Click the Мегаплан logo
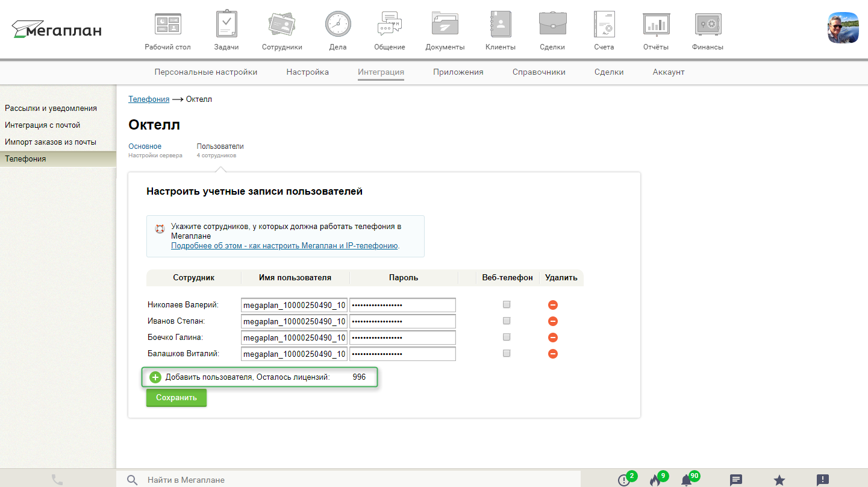This screenshot has height=487, width=868. 57,29
